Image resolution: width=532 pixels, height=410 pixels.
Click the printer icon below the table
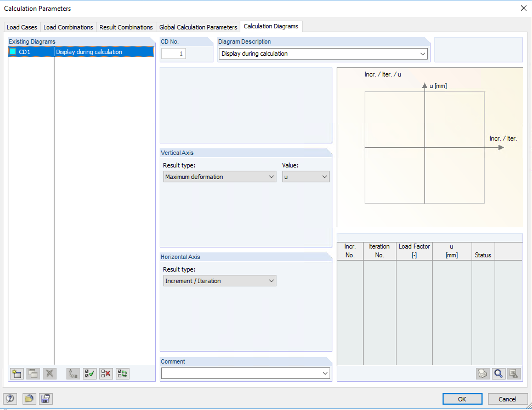coord(482,374)
